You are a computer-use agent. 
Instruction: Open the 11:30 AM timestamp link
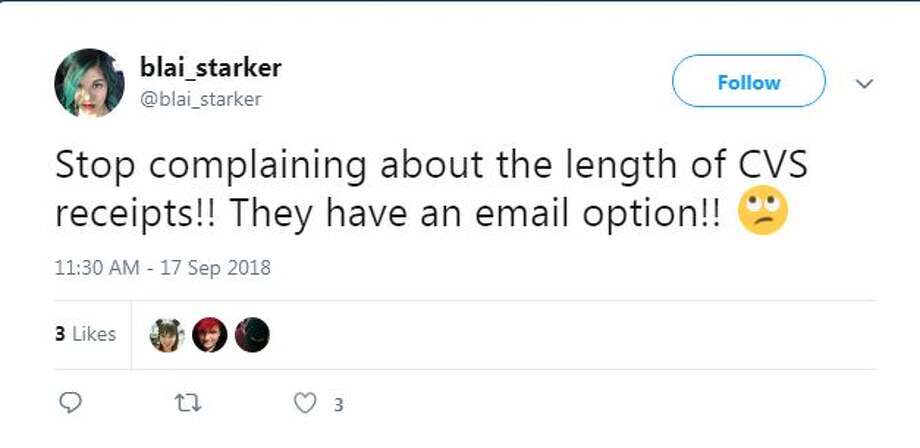97,268
